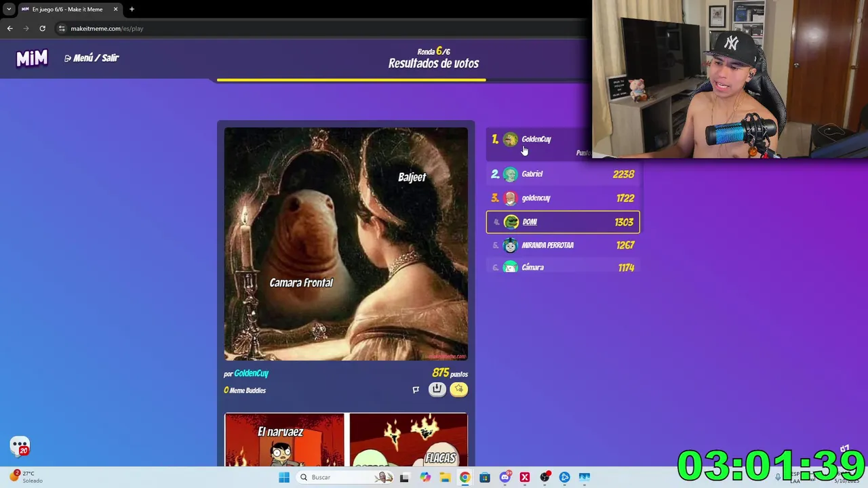Open Menú / Salir
The image size is (868, 488).
click(x=92, y=58)
